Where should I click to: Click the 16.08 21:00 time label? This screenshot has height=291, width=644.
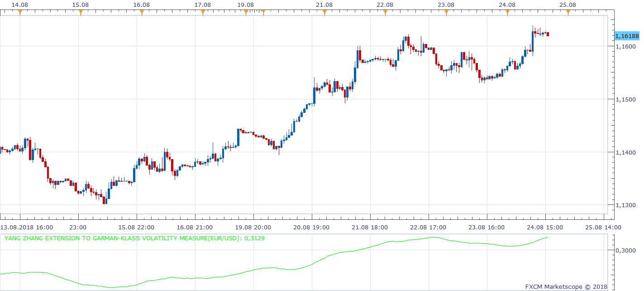(x=195, y=227)
